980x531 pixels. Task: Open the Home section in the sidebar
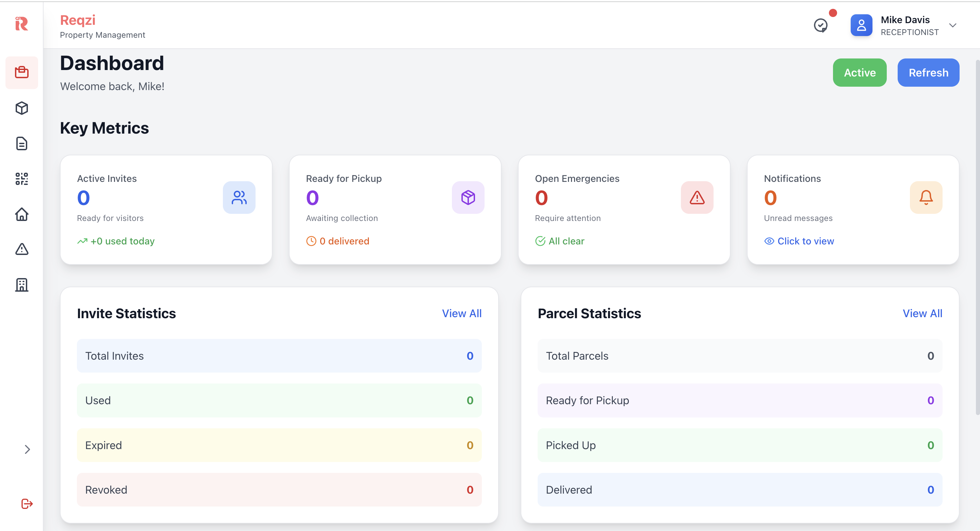[x=22, y=215]
